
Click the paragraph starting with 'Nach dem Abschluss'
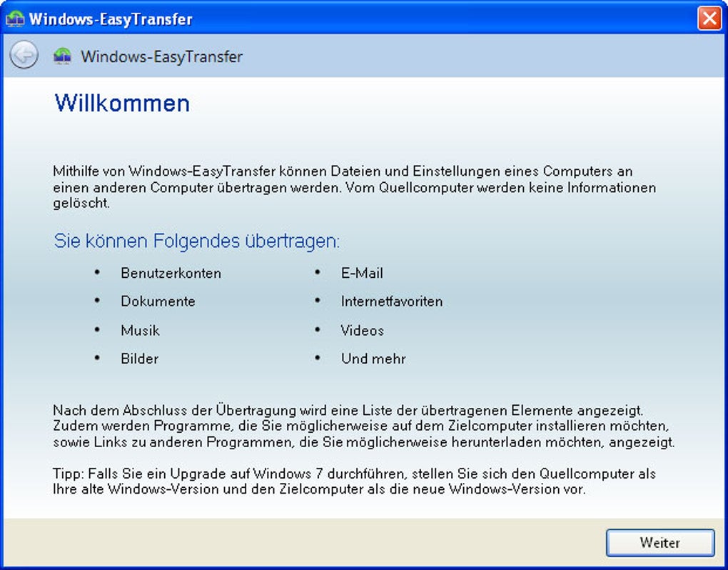[x=363, y=426]
